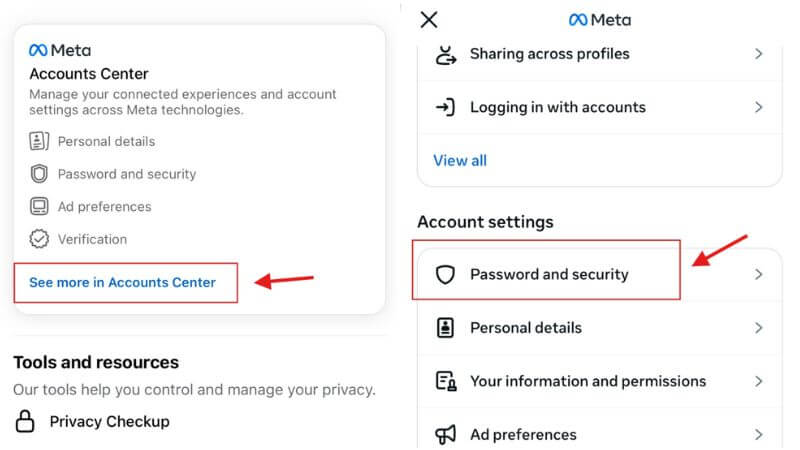Click the Your information and permissions icon
The image size is (800, 450).
[446, 381]
